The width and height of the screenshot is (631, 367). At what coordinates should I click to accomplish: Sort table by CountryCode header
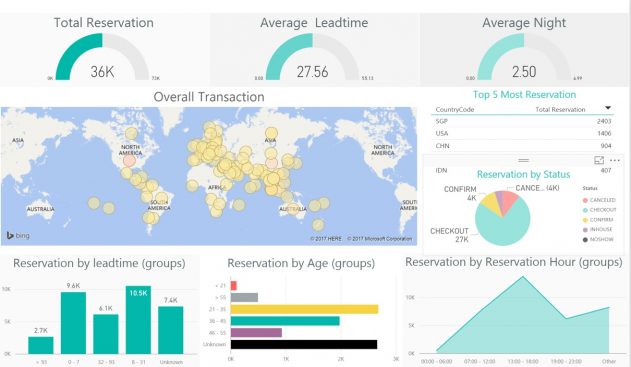pyautogui.click(x=455, y=109)
